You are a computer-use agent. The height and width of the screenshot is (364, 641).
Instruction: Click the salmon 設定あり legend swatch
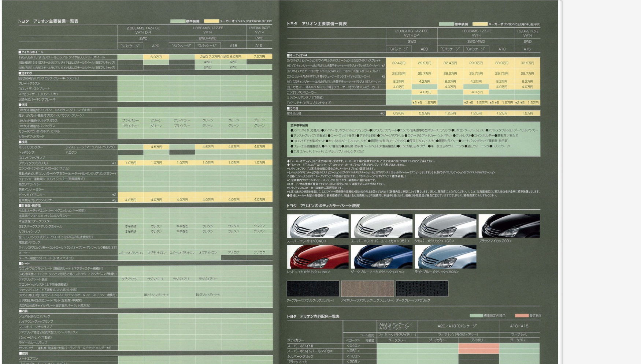click(x=522, y=315)
